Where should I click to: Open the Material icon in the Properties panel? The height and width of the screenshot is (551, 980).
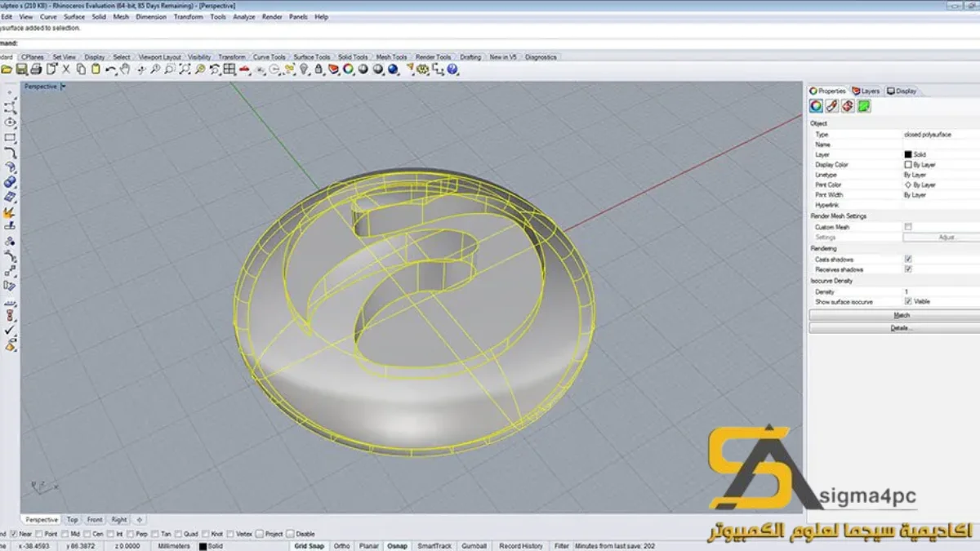point(832,105)
